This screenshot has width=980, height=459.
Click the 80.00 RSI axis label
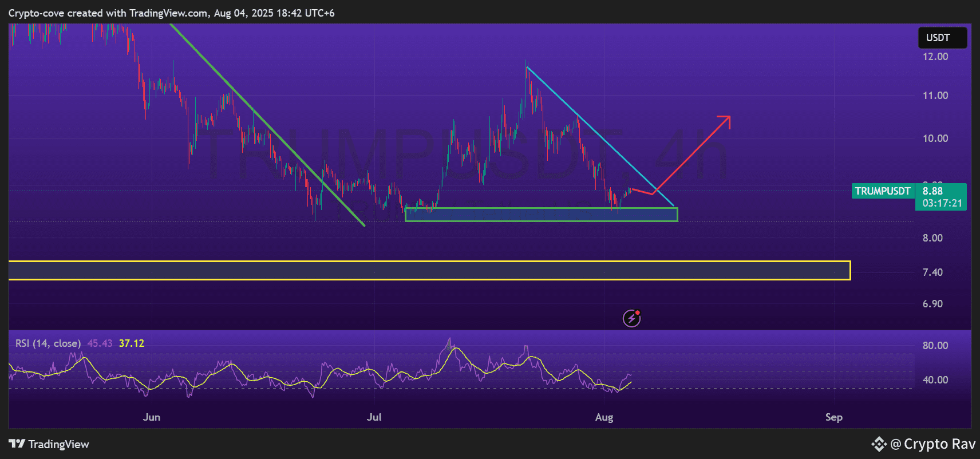coord(935,346)
